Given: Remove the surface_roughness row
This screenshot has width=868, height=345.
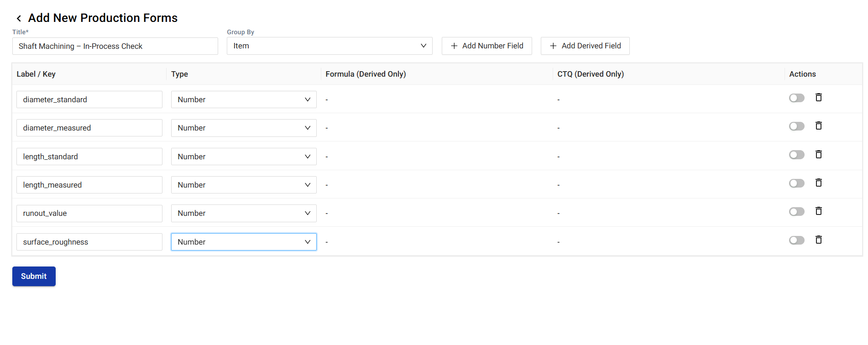Looking at the screenshot, I should coord(818,240).
